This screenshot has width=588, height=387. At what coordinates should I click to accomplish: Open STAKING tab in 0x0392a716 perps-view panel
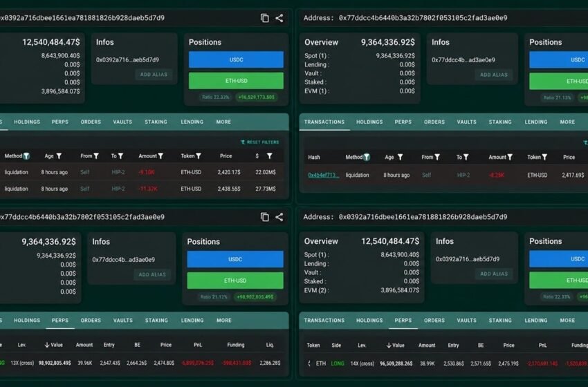[x=500, y=321]
